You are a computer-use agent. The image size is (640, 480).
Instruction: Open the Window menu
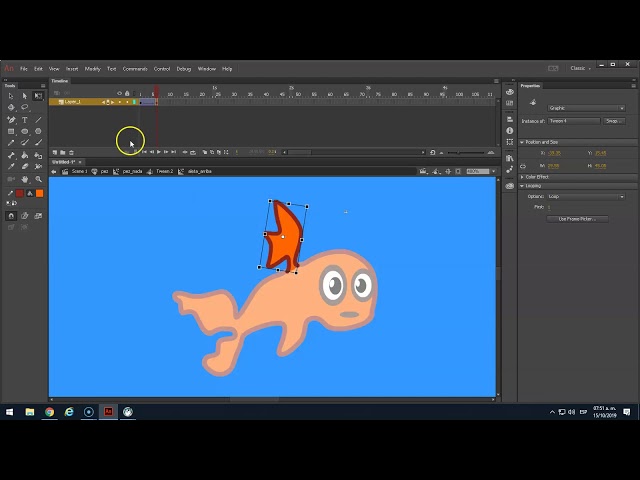tap(207, 69)
